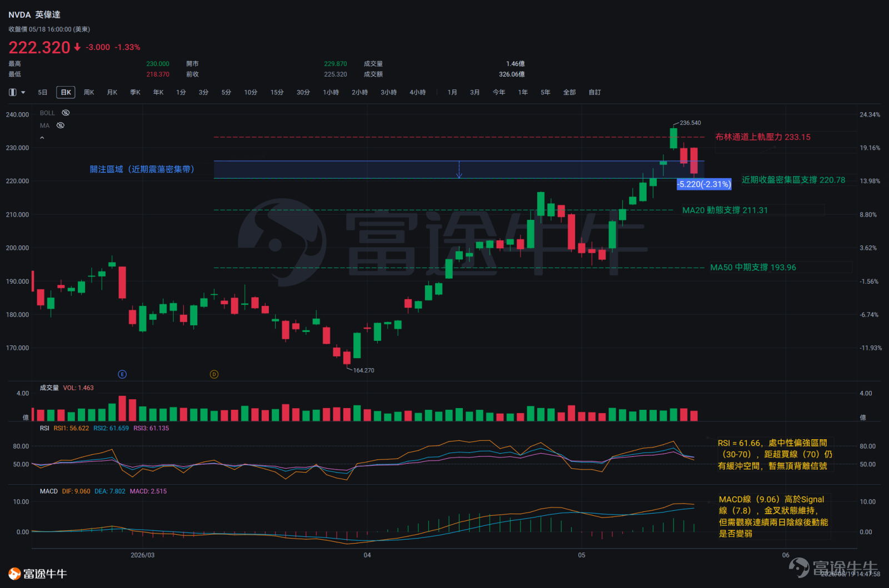Expand the layout dropdown arrow
This screenshot has width=889, height=588.
point(23,93)
